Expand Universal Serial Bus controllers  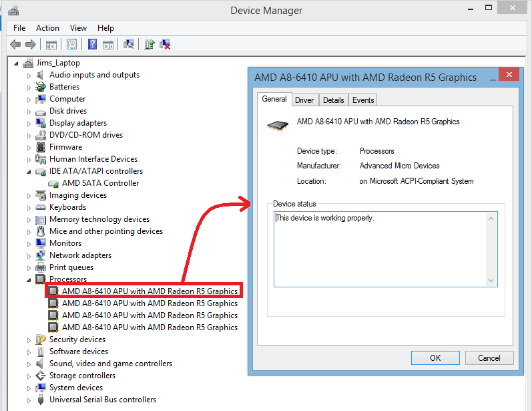point(29,400)
